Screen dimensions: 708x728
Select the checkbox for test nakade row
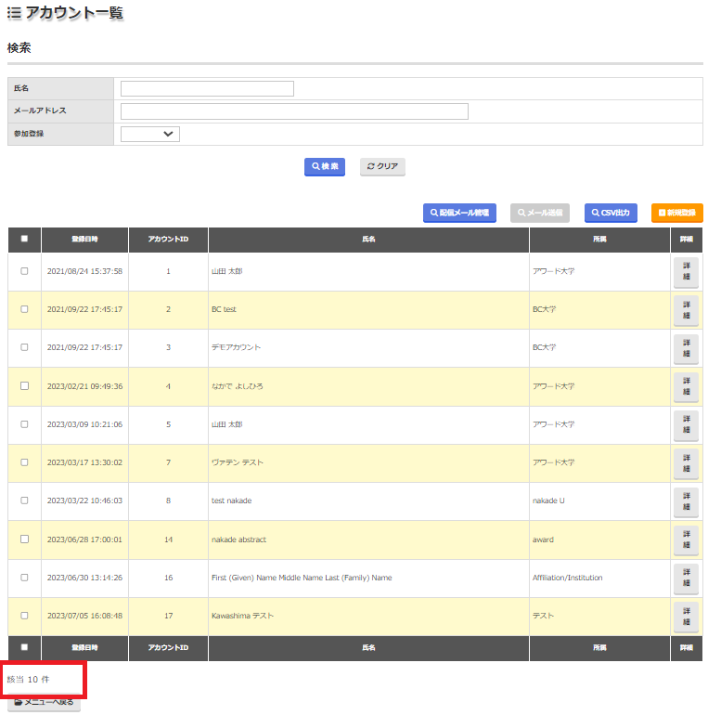(24, 500)
